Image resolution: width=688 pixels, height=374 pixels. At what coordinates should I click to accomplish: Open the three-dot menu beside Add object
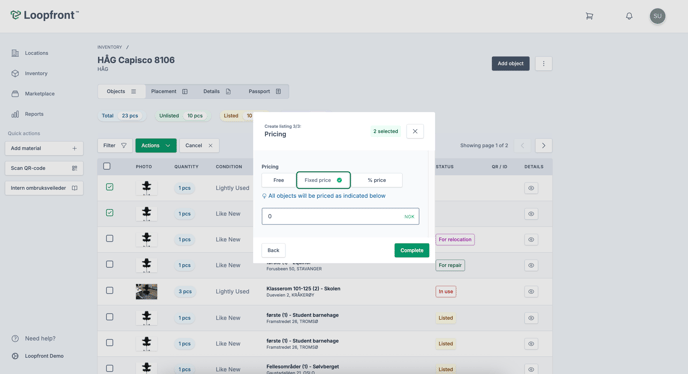point(544,64)
